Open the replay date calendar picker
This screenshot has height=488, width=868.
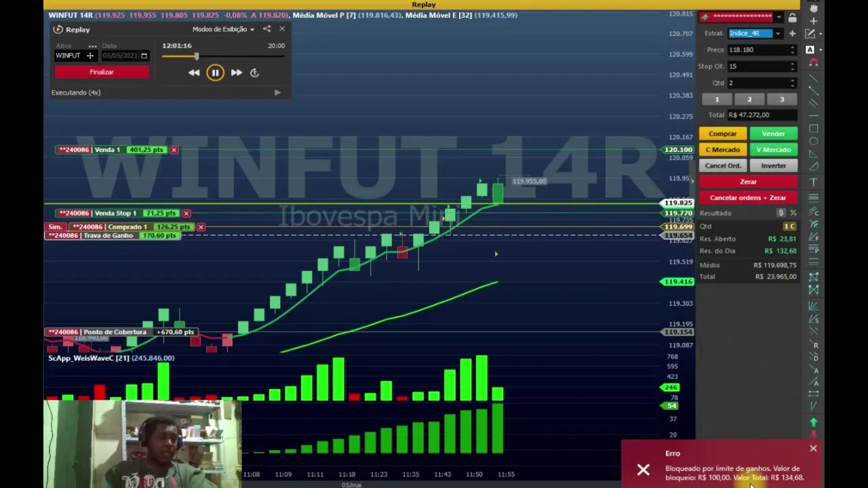coord(144,56)
